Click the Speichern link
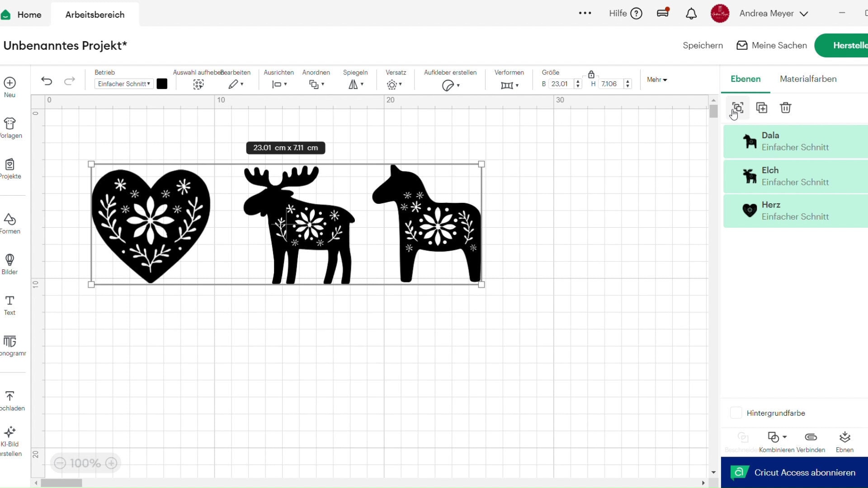 click(702, 45)
